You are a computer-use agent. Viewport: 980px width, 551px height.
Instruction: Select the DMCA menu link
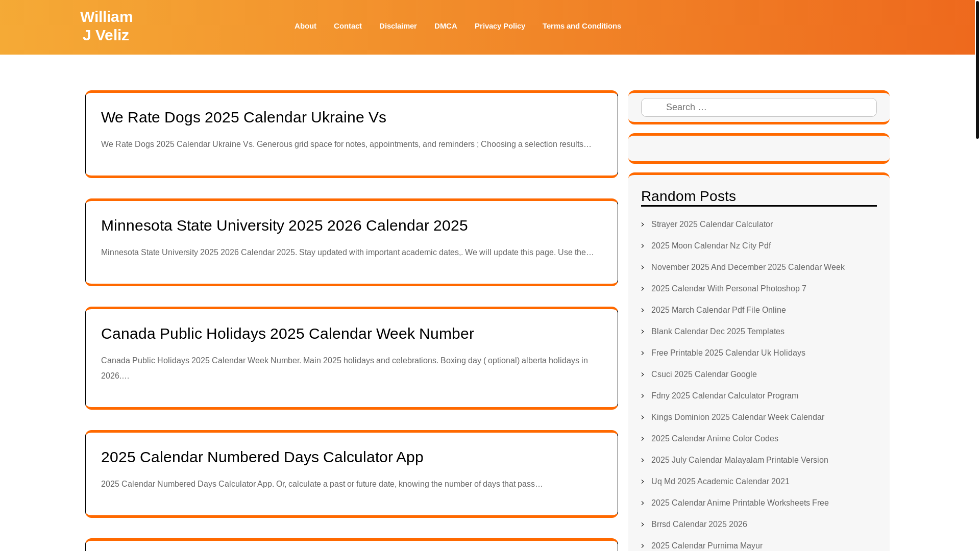tap(446, 26)
